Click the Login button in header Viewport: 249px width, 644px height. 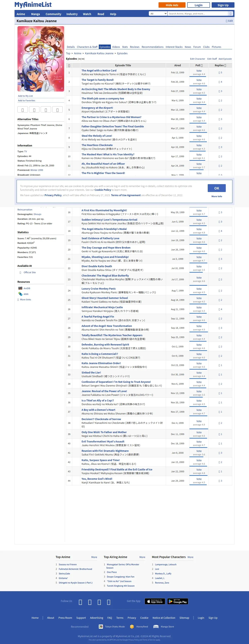[198, 5]
